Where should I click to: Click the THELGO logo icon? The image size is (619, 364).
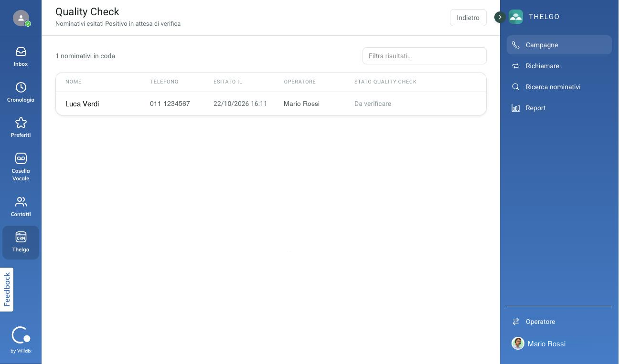coord(516,17)
